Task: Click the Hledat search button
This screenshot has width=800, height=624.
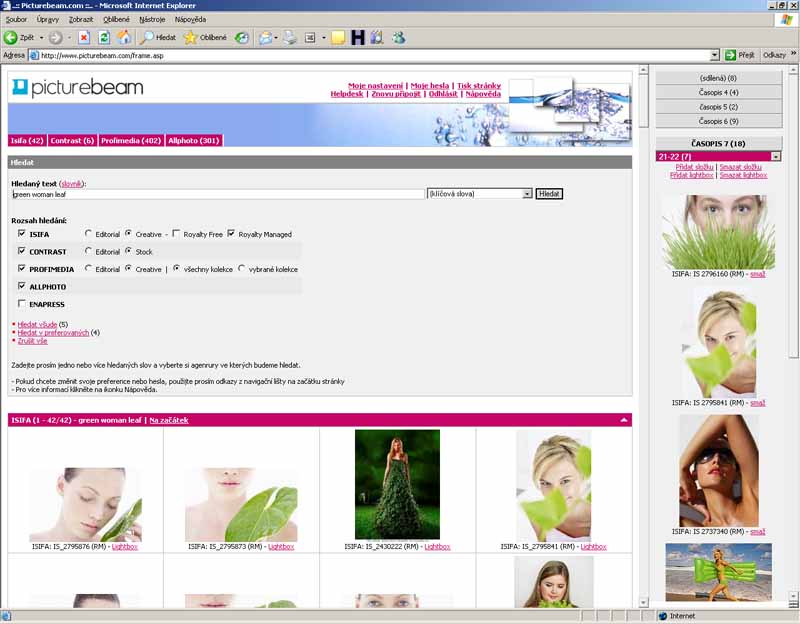Action: click(x=549, y=193)
